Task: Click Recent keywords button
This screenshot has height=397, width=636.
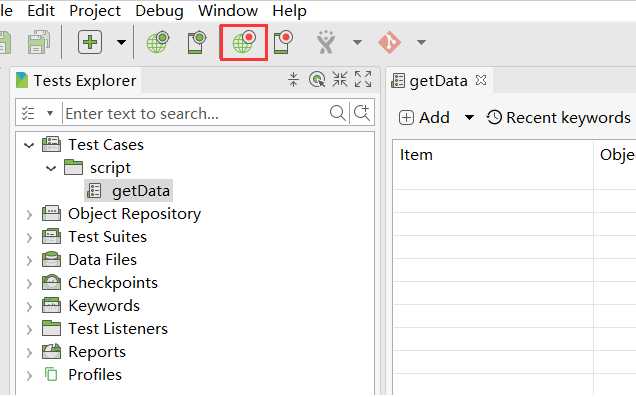Action: point(559,118)
